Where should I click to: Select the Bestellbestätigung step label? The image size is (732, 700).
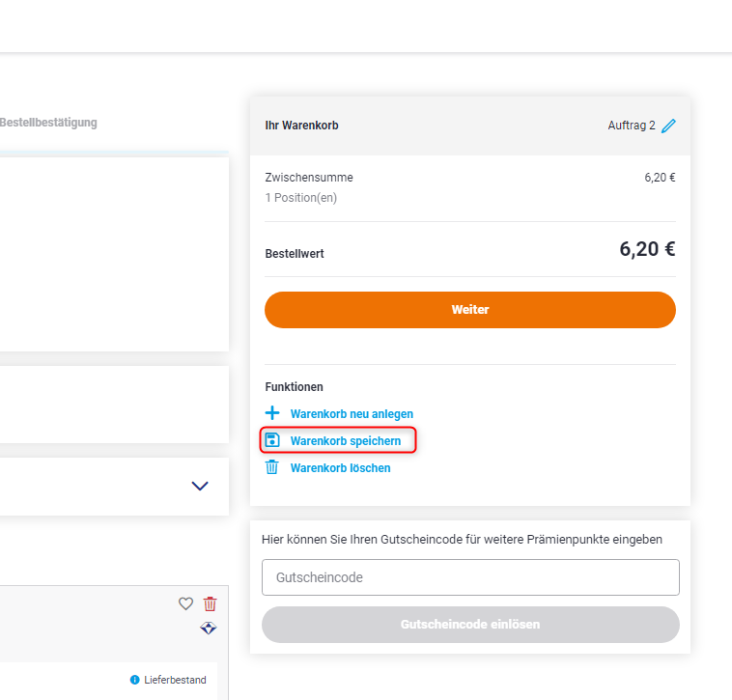point(48,123)
